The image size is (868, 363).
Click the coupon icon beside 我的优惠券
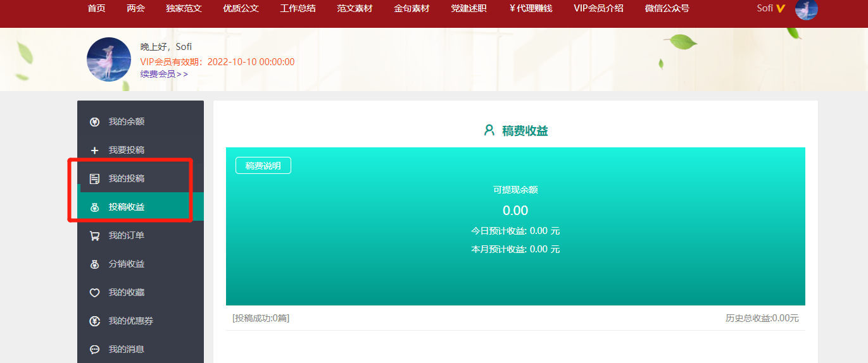coord(95,321)
